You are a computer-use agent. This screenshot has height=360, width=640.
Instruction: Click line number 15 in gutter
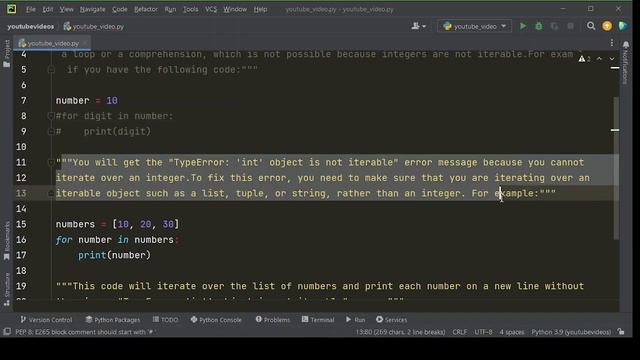(x=21, y=224)
